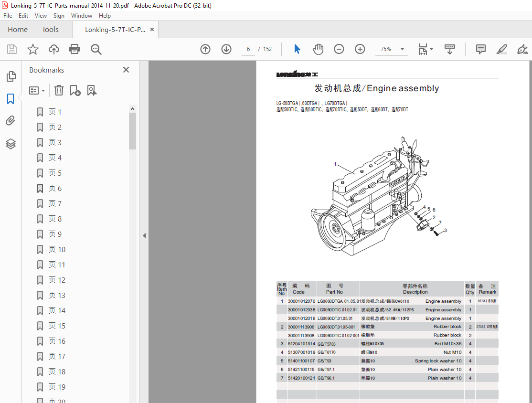Select the highlight text tool
This screenshot has height=403, width=532.
pyautogui.click(x=502, y=49)
